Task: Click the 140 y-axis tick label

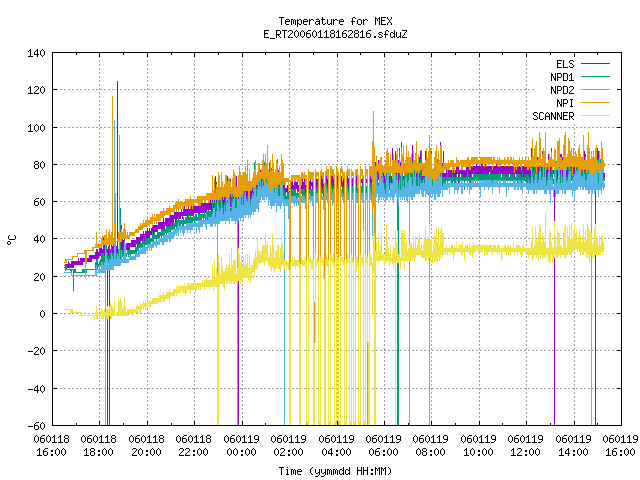Action: tap(36, 53)
